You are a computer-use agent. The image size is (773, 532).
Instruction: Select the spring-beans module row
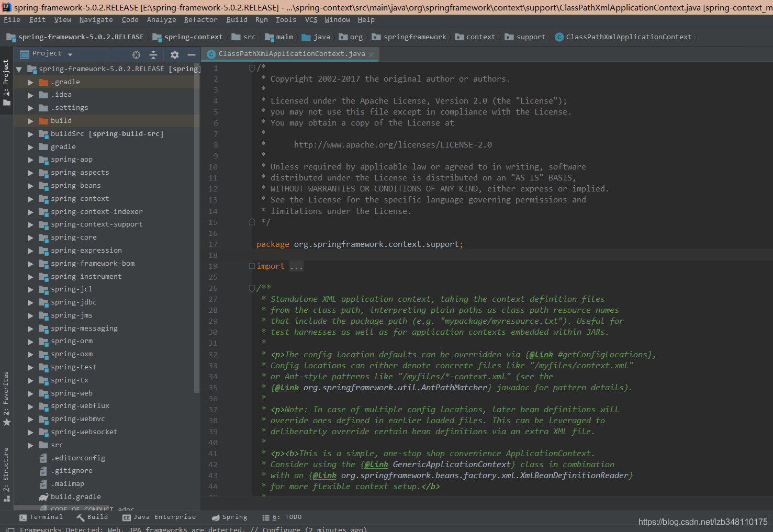point(106,186)
